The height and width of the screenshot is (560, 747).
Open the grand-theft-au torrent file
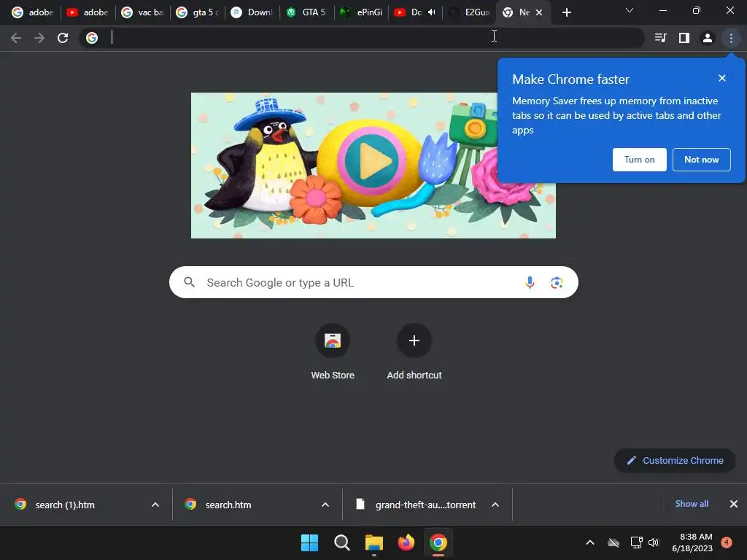point(425,505)
